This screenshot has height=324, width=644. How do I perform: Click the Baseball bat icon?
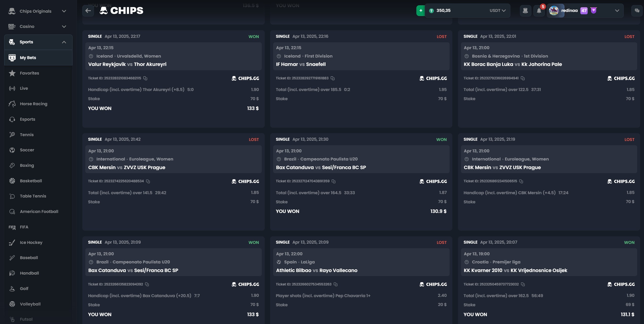tap(12, 258)
